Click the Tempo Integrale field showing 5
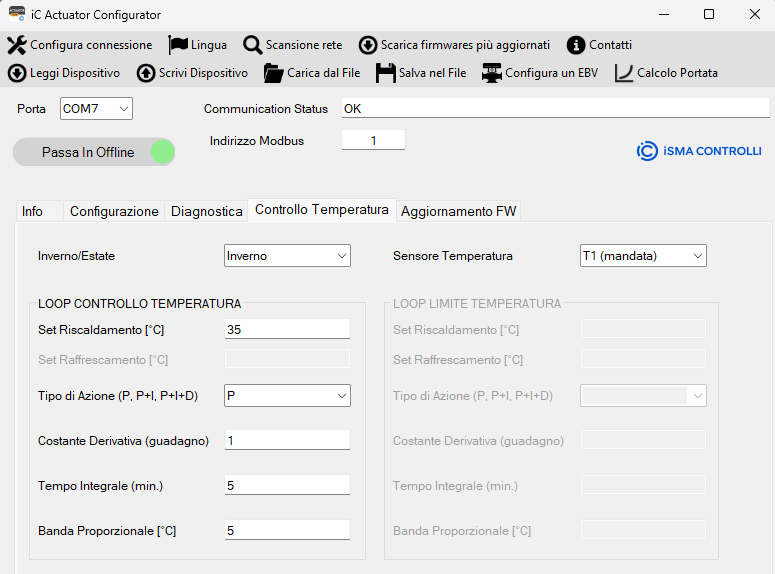Viewport: 775px width, 574px height. (x=287, y=485)
